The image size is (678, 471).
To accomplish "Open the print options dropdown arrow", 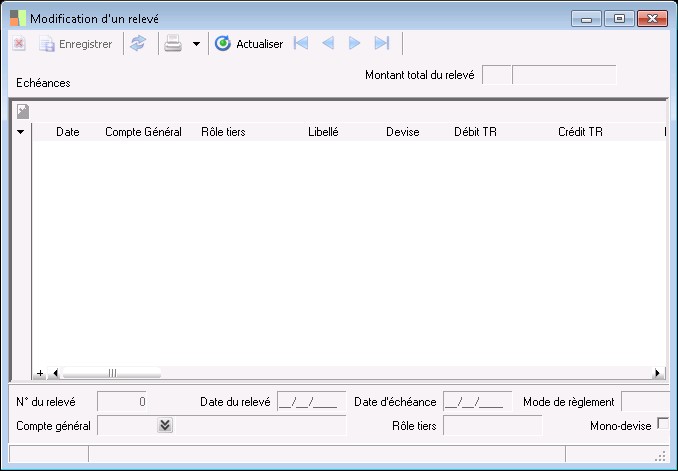I will coord(196,44).
